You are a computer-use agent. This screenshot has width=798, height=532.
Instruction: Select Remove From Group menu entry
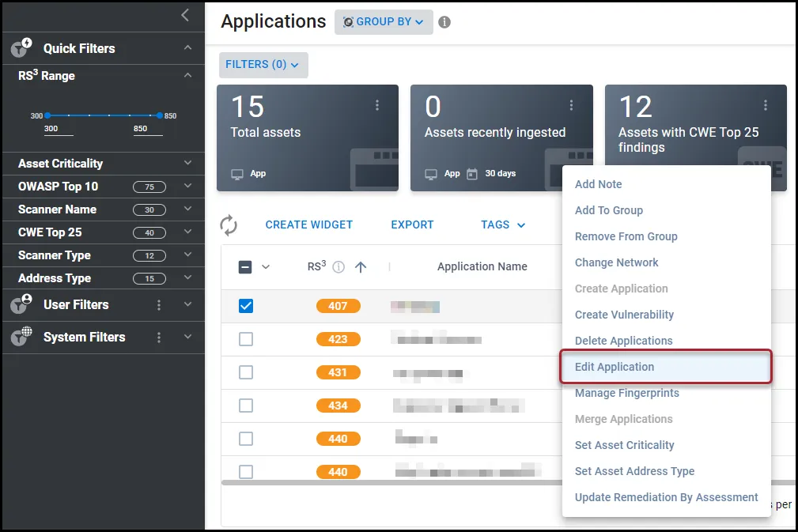click(666, 236)
